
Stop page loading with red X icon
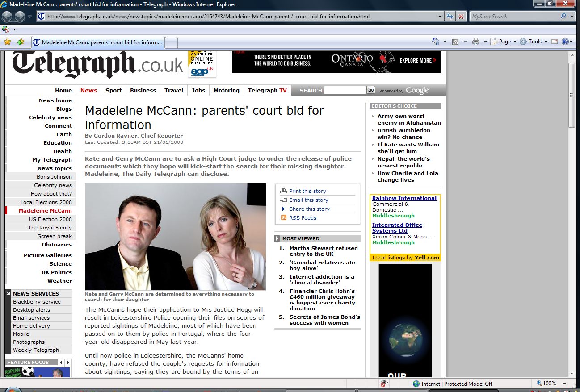point(461,17)
